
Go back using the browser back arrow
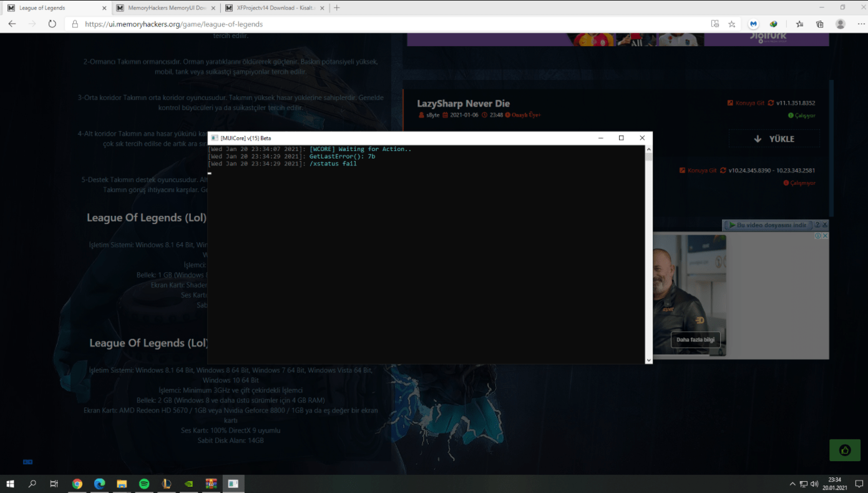(12, 24)
